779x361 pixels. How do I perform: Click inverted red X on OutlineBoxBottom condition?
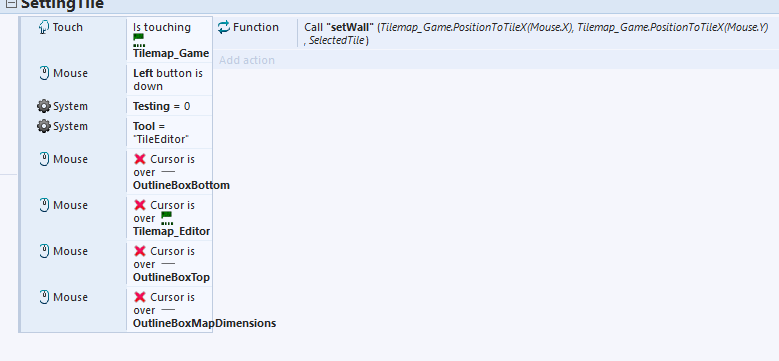pyautogui.click(x=140, y=159)
